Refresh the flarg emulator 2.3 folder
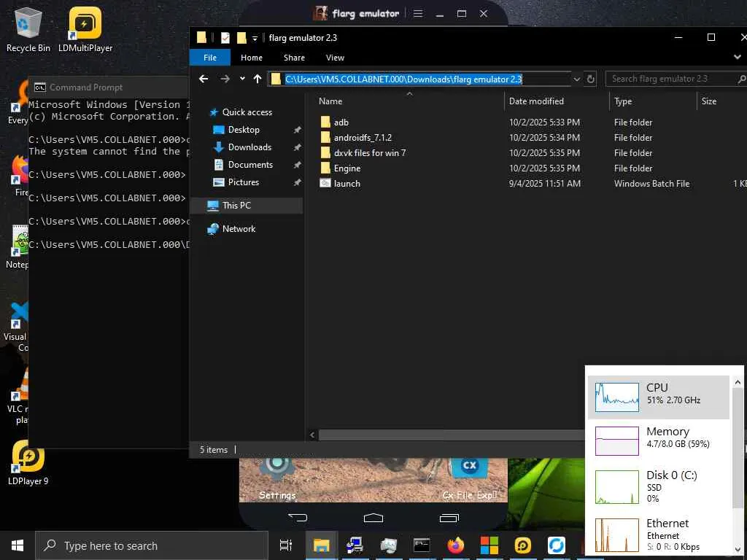Viewport: 747px width, 560px height. 591,79
